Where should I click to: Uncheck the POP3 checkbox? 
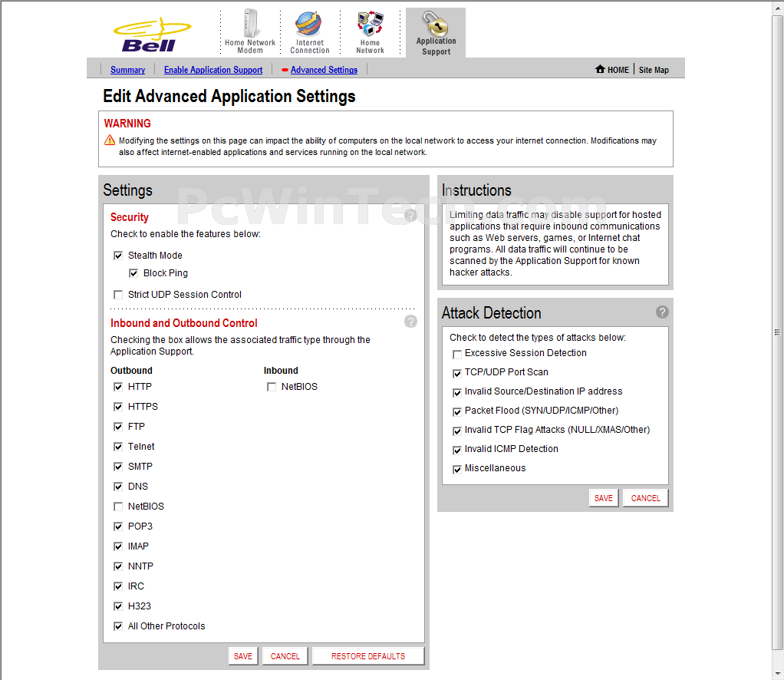[x=118, y=527]
